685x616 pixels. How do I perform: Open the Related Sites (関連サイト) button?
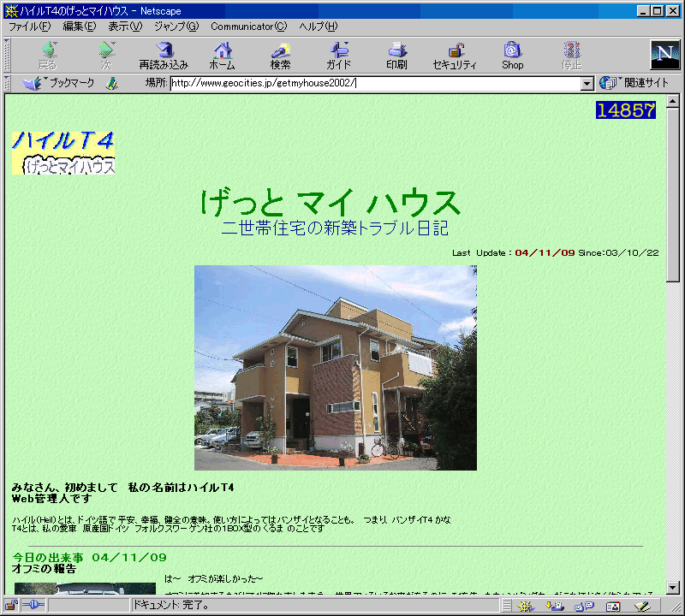(634, 82)
